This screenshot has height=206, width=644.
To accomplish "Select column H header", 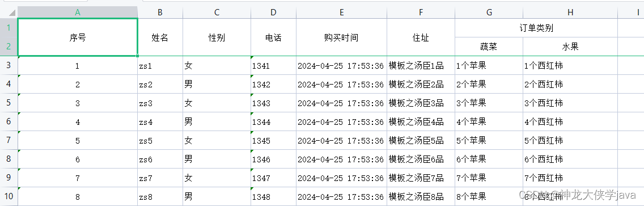I will tap(570, 12).
